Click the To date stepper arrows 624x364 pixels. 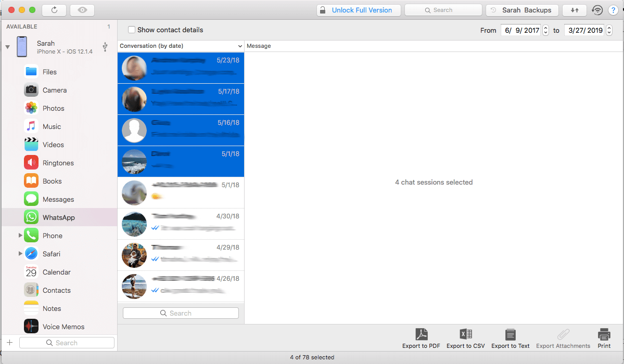click(x=609, y=30)
